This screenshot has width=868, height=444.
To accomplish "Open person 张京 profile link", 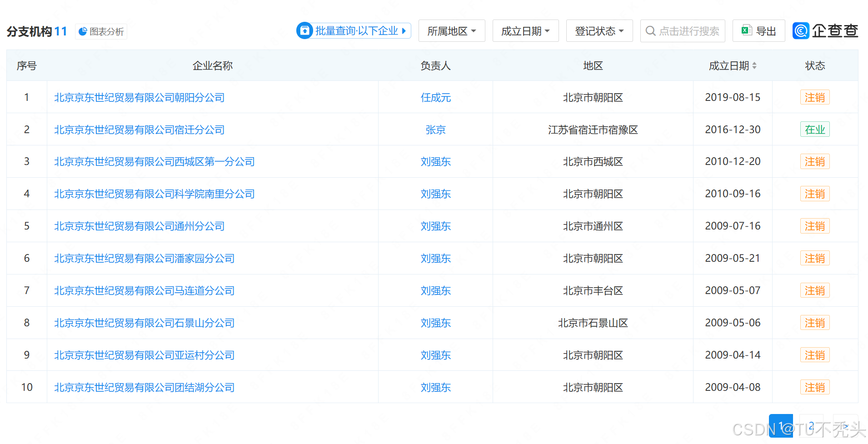I will coord(435,130).
